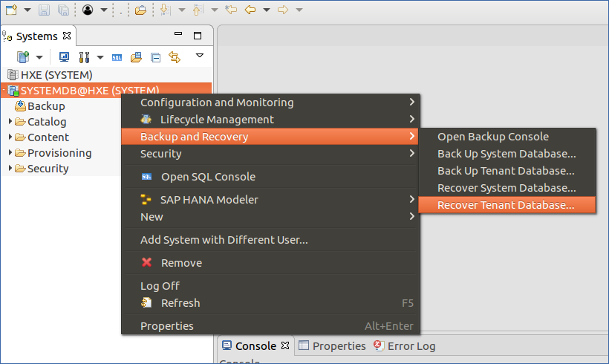The image size is (609, 364).
Task: Click the Save All icon
Action: (x=63, y=10)
